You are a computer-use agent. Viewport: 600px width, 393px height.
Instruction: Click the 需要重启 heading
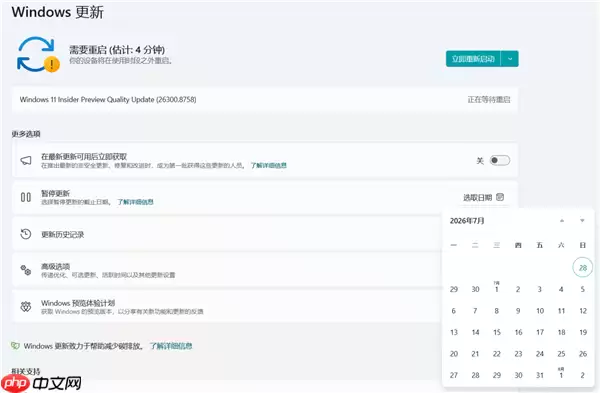click(117, 50)
